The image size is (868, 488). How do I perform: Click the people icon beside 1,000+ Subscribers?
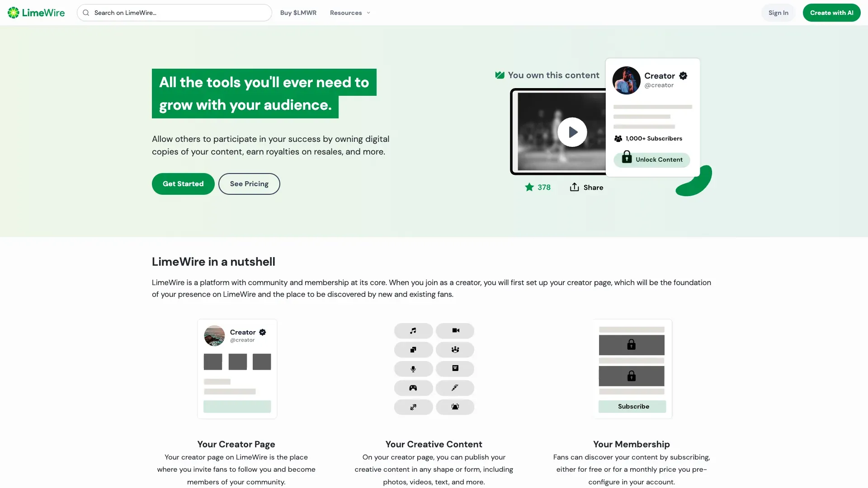coord(618,139)
